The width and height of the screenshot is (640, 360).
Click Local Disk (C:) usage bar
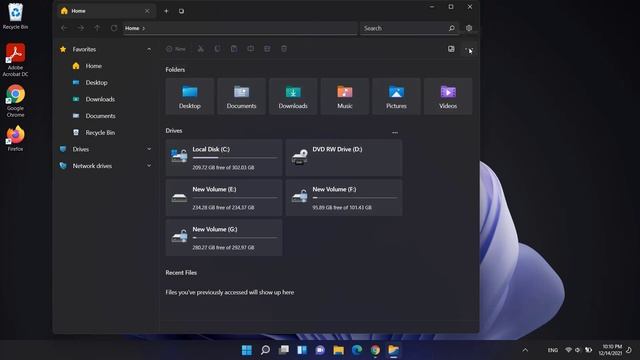click(235, 158)
